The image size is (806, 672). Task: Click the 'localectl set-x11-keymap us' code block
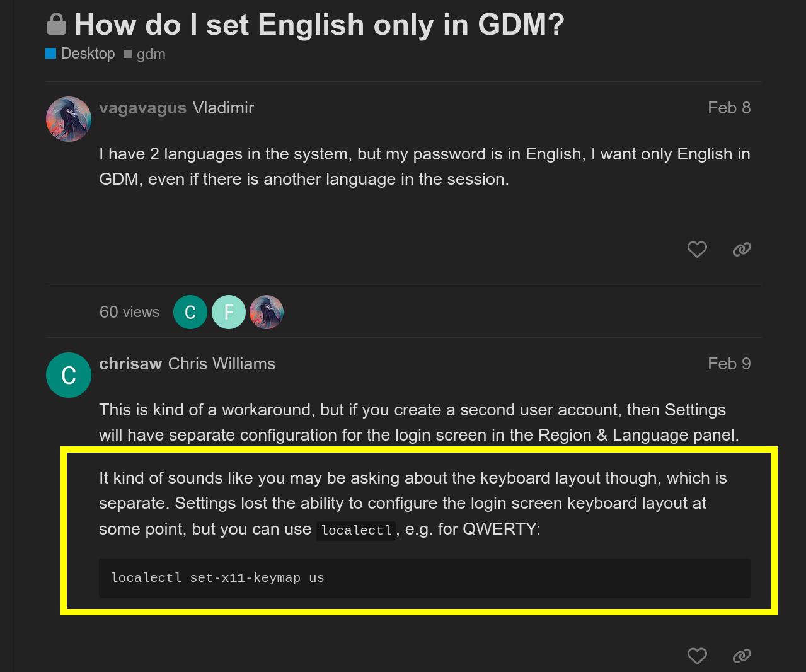[x=424, y=578]
